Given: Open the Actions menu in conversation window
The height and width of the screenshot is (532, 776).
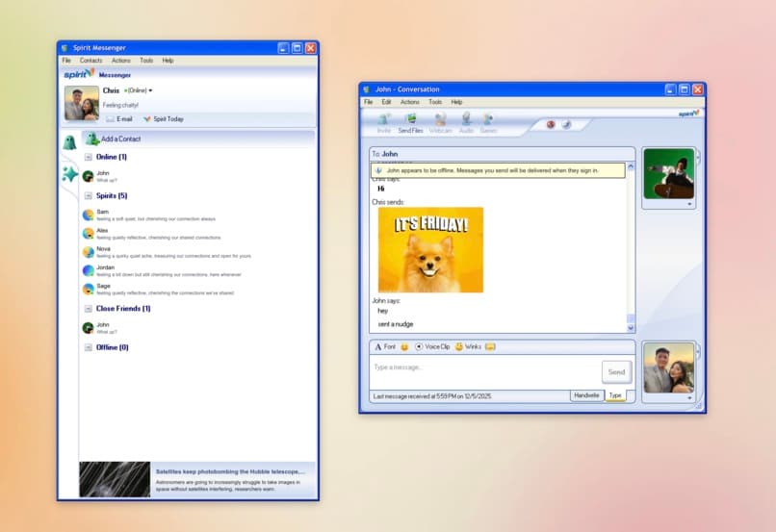Looking at the screenshot, I should (x=410, y=102).
